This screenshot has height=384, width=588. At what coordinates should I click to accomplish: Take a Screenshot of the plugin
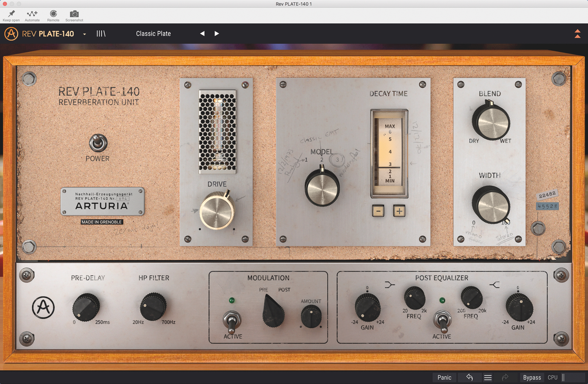74,14
